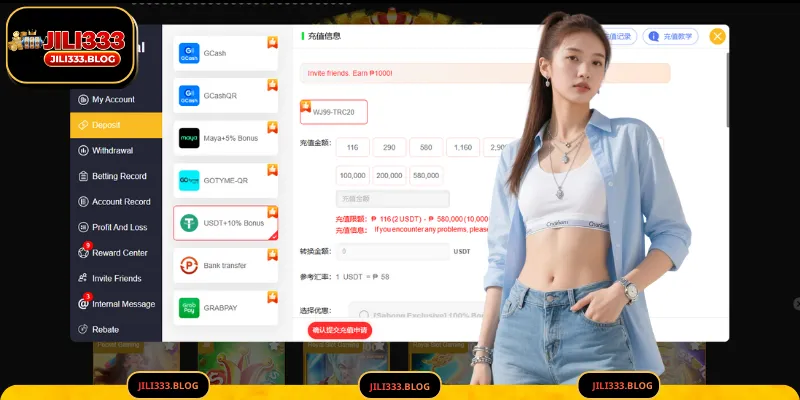Click the JILI333 logo at top left

pyautogui.click(x=71, y=46)
